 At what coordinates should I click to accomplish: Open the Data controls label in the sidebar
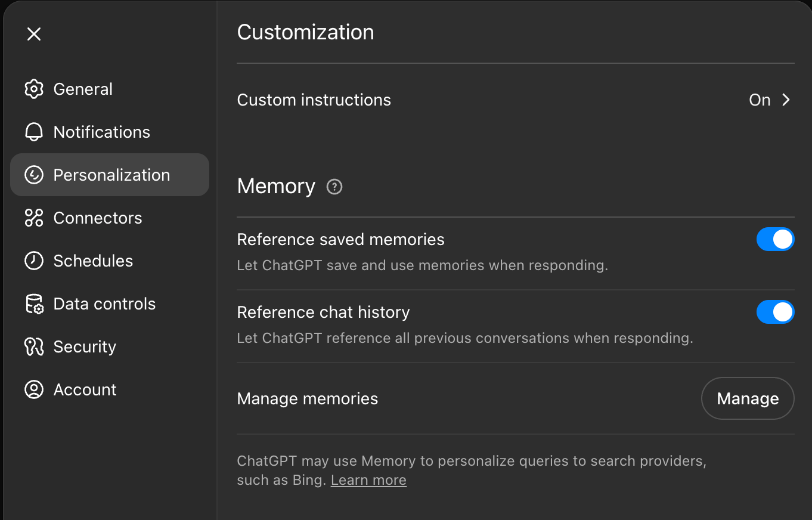[104, 304]
